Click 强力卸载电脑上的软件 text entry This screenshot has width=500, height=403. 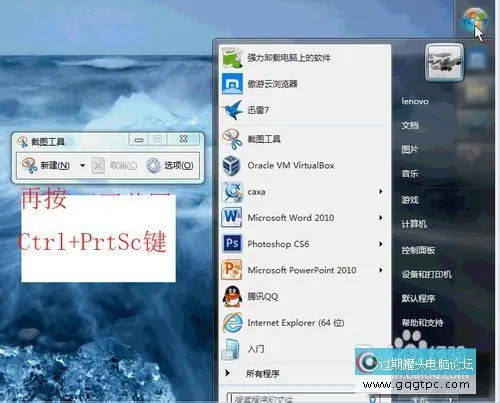[289, 58]
